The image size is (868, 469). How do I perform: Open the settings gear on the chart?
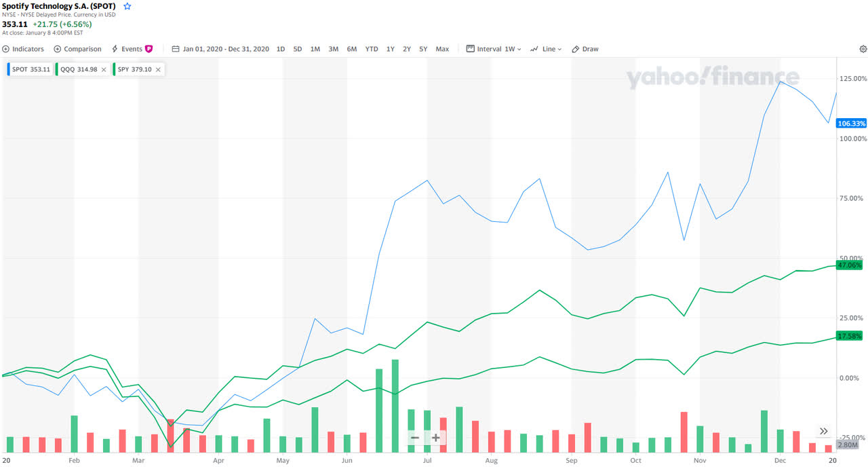pyautogui.click(x=863, y=49)
